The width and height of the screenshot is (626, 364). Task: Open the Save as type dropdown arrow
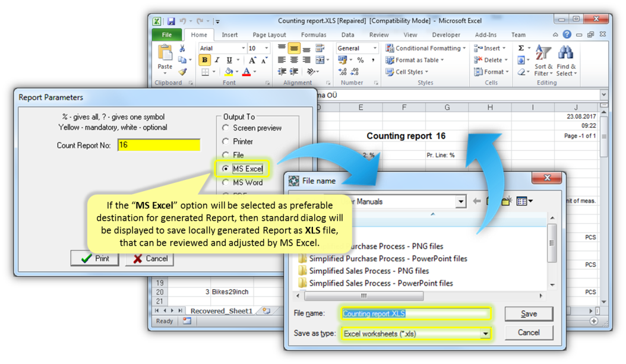[x=485, y=334]
